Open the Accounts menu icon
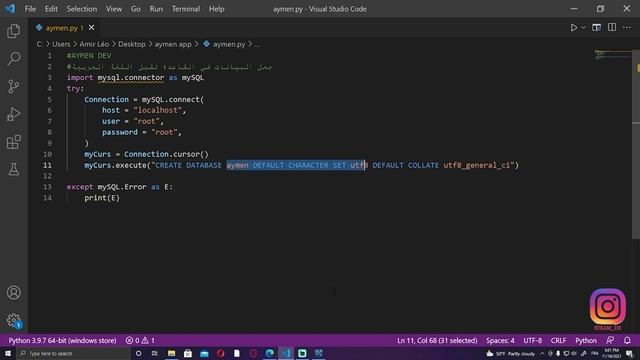640x360 pixels. pos(13,293)
